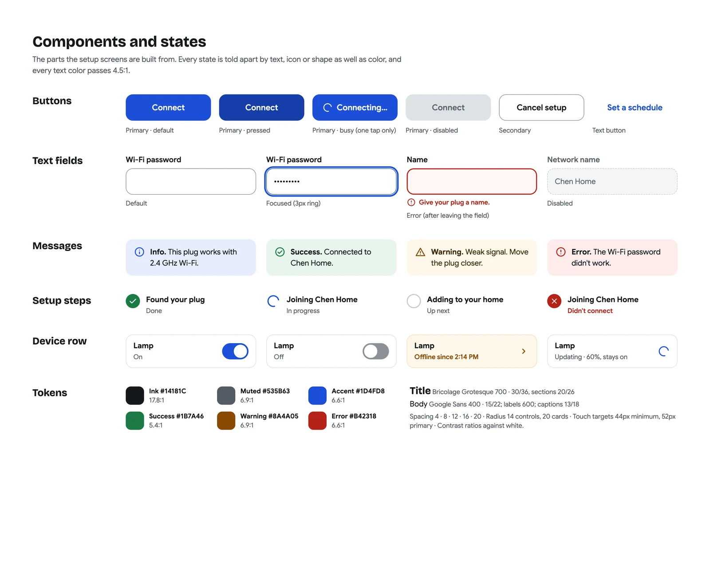Click the Error #B42318 red swatch

click(x=317, y=421)
